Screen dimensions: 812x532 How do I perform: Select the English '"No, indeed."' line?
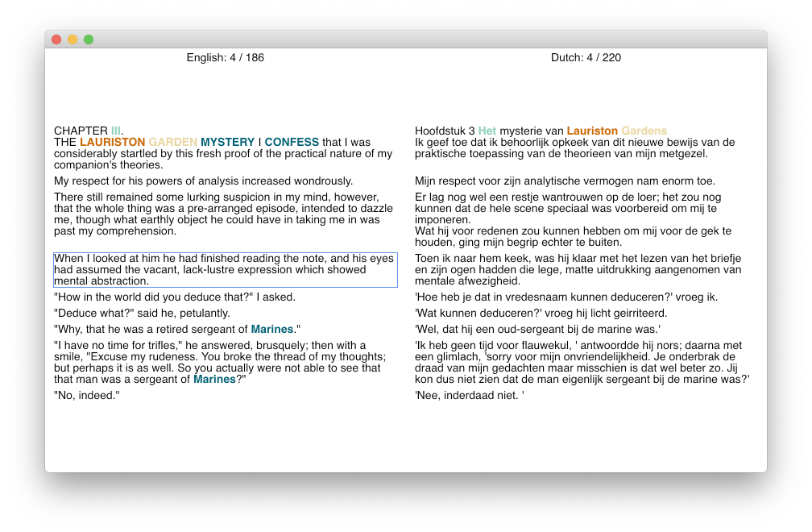point(87,395)
